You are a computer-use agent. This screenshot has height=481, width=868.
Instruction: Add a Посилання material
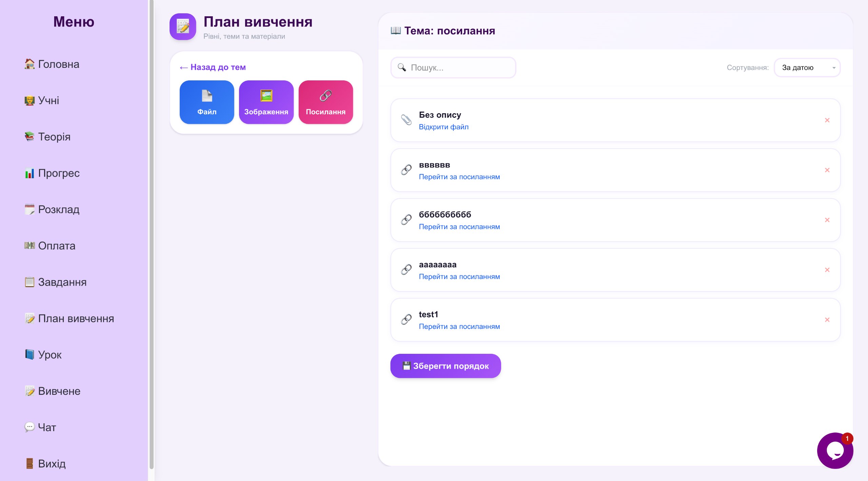(x=326, y=102)
